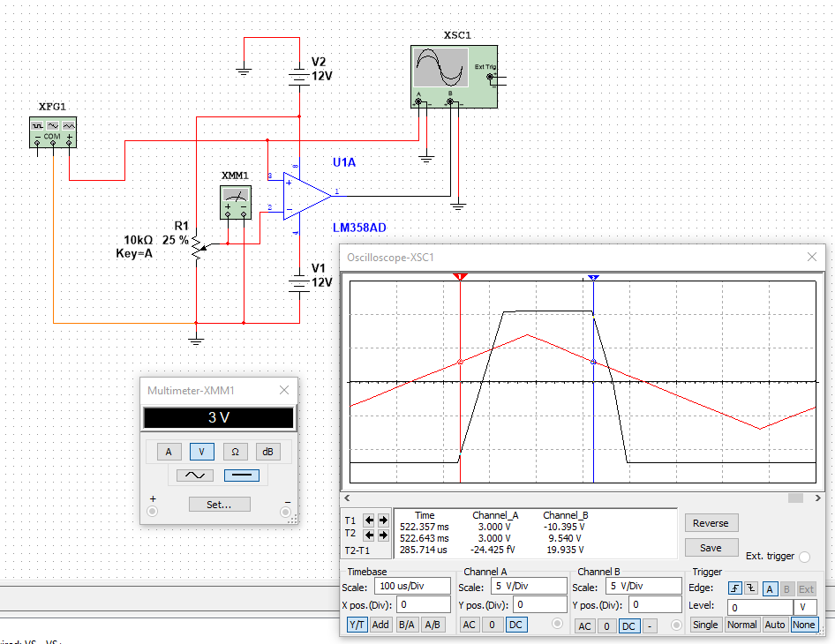Click the red T1 cursor marker

click(460, 277)
